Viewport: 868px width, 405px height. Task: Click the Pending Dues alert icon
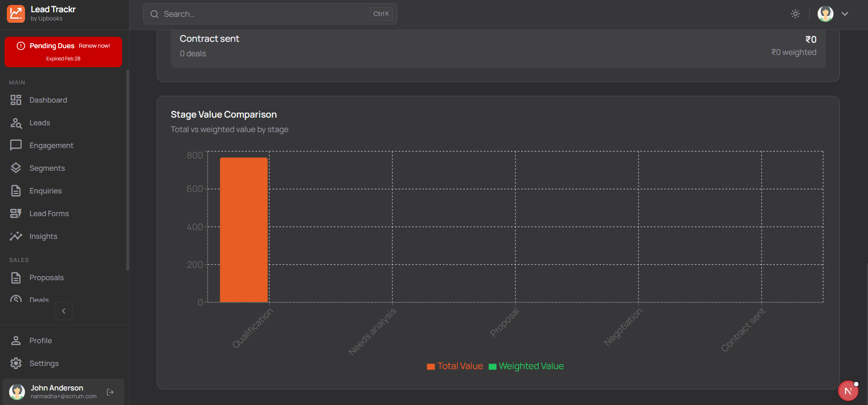(x=21, y=46)
